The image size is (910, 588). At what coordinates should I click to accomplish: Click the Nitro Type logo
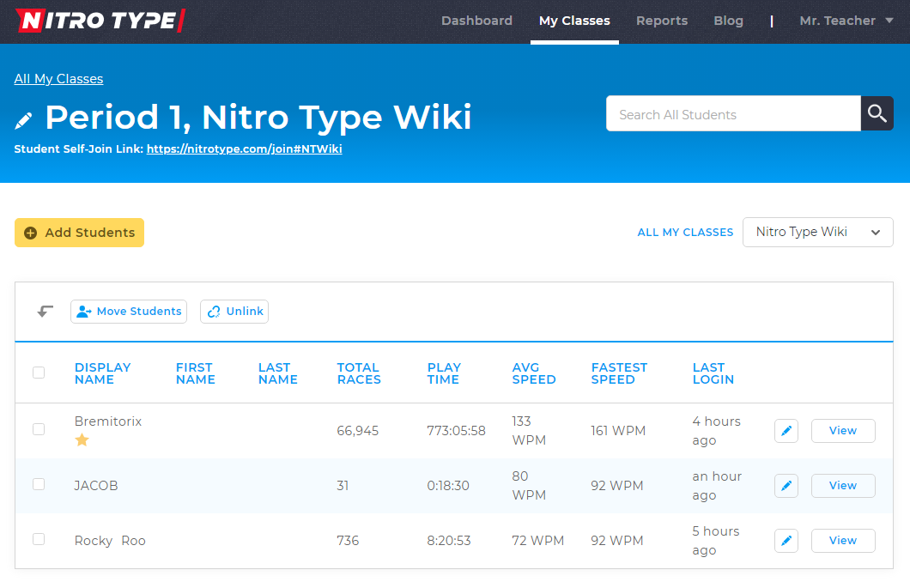click(x=100, y=21)
